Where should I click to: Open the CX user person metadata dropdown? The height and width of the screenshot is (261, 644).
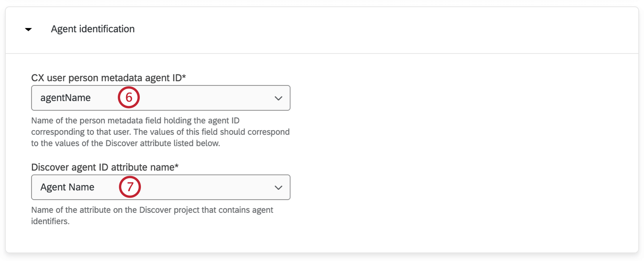click(161, 97)
